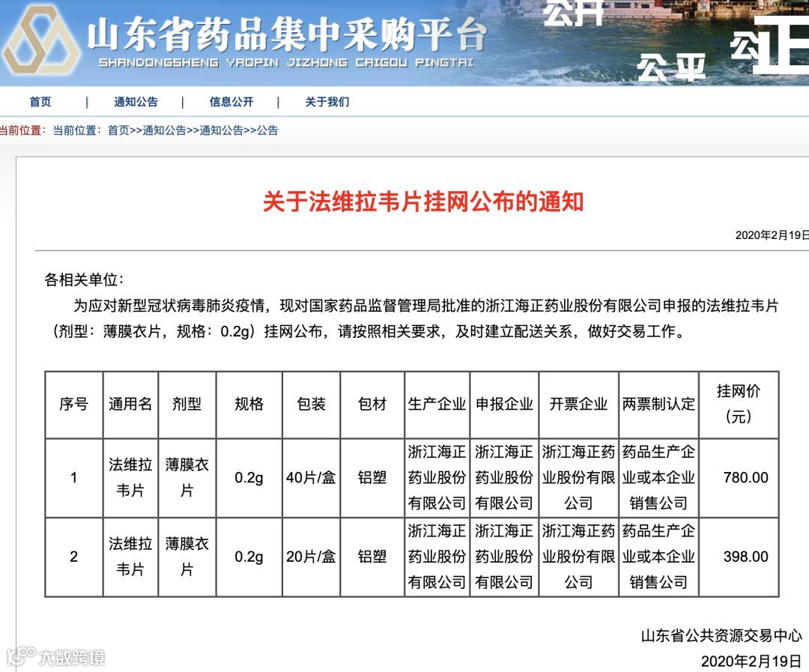Image resolution: width=809 pixels, height=672 pixels.
Task: Click 法维拉韦片 name cell in 40片/盒 row
Action: 130,478
